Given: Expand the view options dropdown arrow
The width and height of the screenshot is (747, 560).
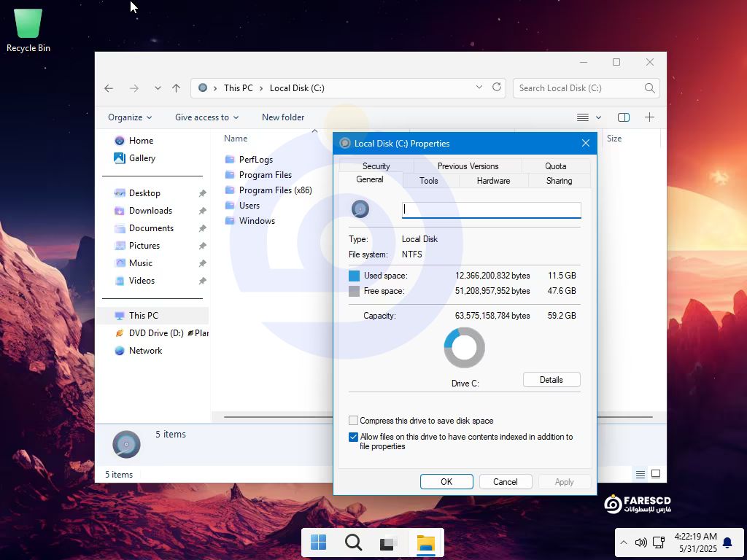Looking at the screenshot, I should 598,117.
